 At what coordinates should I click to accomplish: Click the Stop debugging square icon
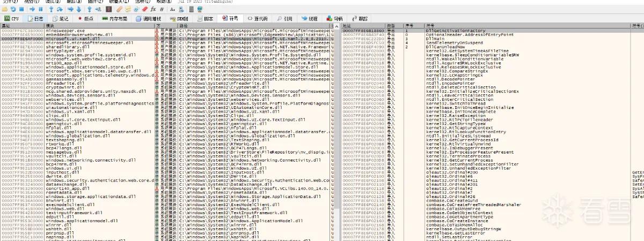(x=21, y=9)
